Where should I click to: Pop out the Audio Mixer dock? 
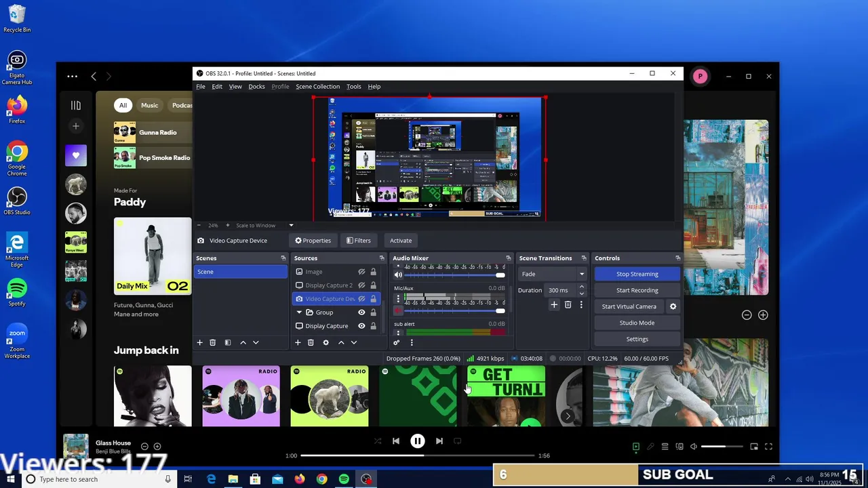pyautogui.click(x=509, y=258)
